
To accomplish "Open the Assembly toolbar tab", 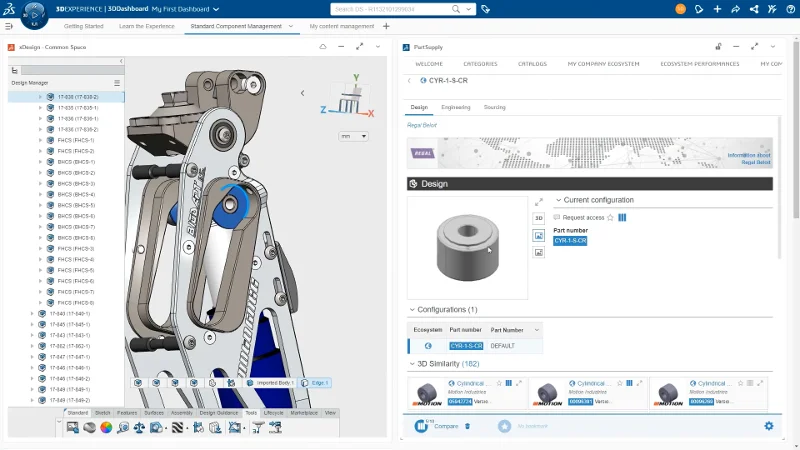I will coord(182,412).
